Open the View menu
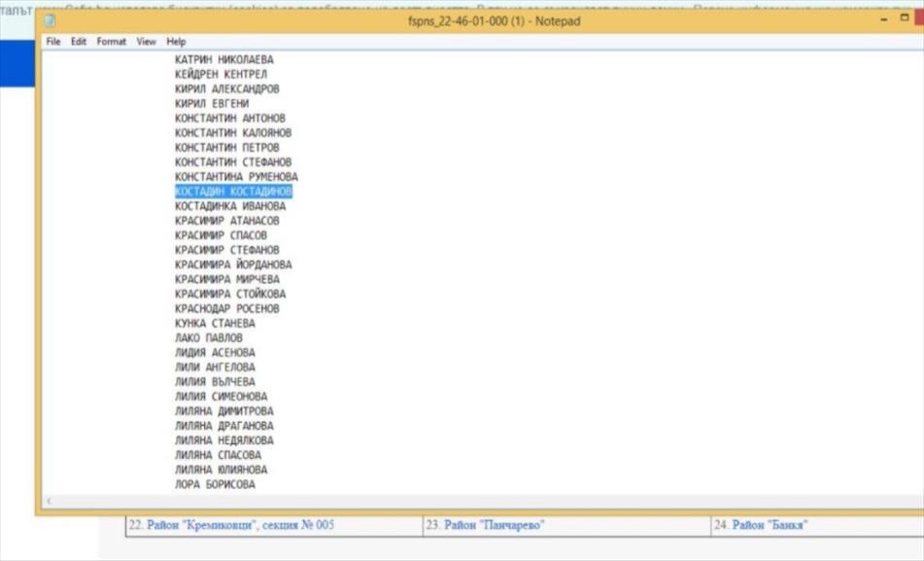 [146, 41]
